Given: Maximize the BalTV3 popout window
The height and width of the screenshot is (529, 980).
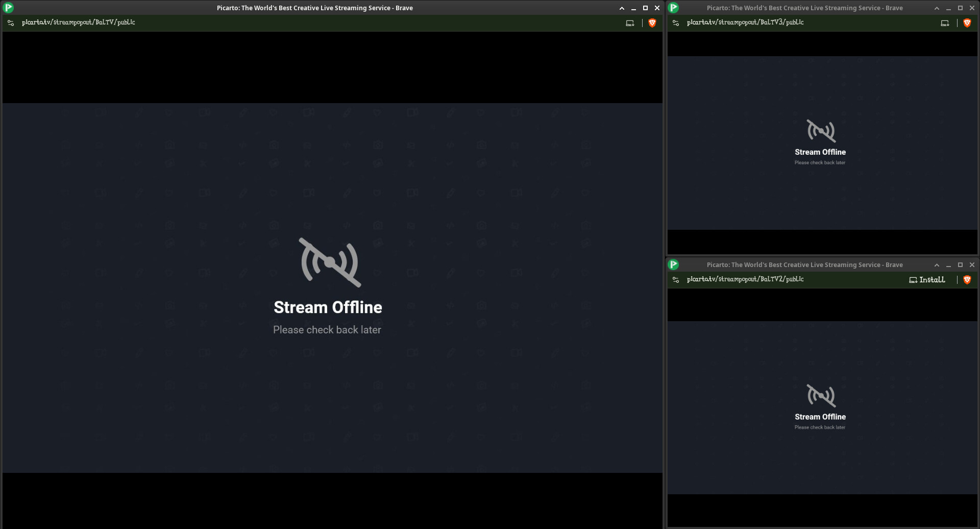Looking at the screenshot, I should pyautogui.click(x=960, y=8).
